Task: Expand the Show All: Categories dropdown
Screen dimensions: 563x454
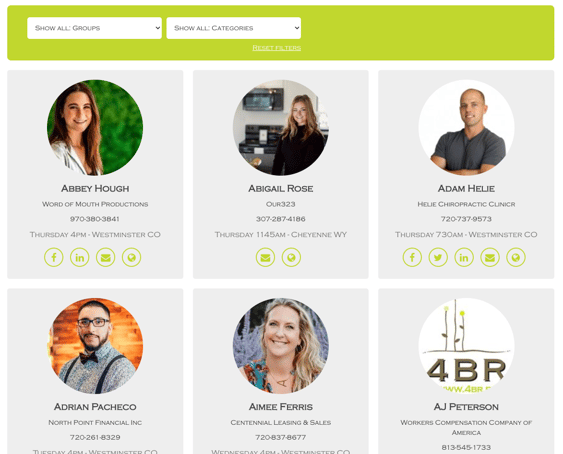Action: point(234,28)
